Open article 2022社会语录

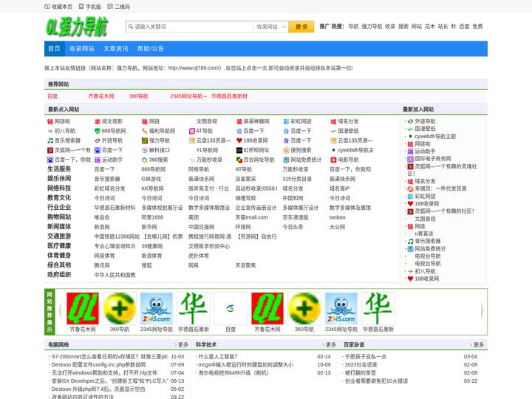click(361, 365)
